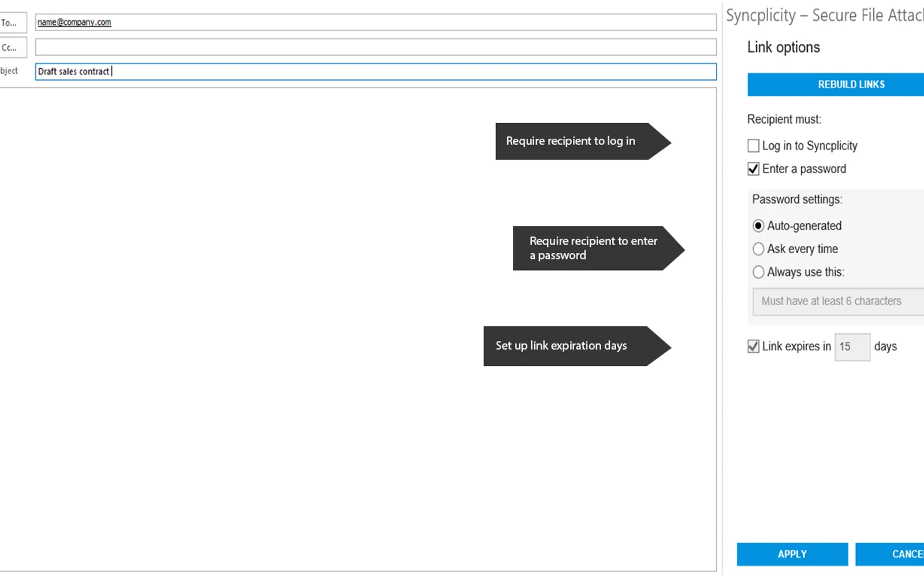This screenshot has width=924, height=578.
Task: Click the Subject field containing Draft sales contract
Action: 375,72
